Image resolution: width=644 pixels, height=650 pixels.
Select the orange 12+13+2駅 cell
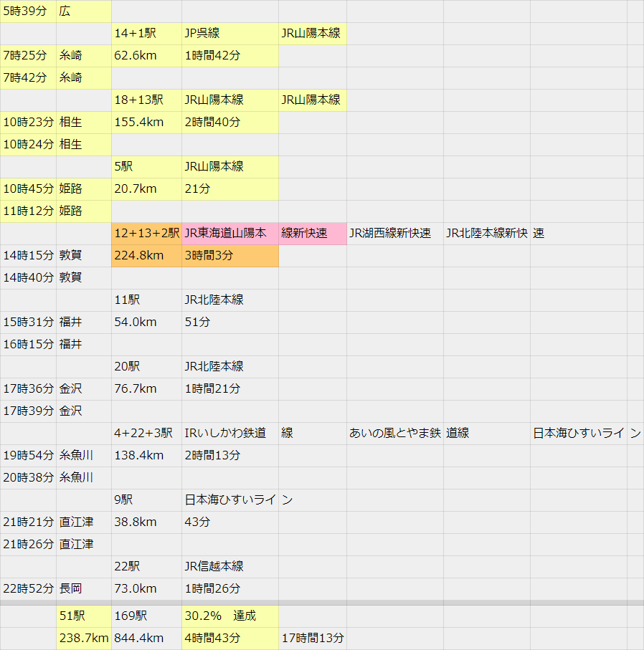pyautogui.click(x=146, y=234)
